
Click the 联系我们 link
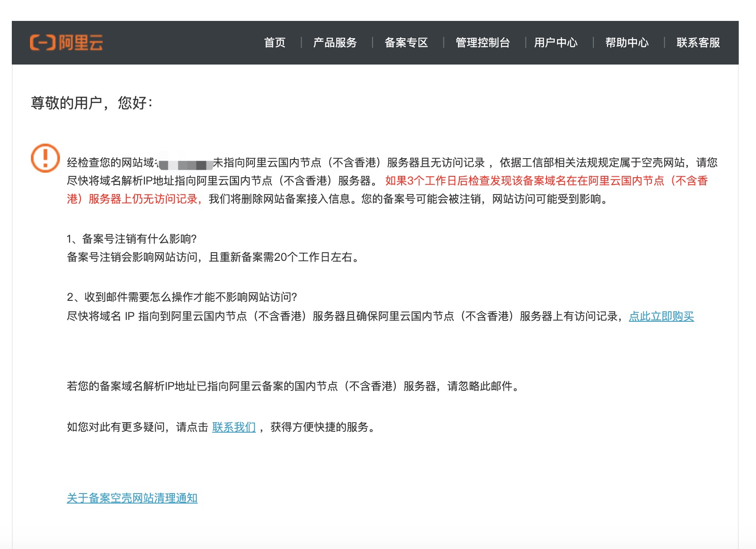coord(234,427)
